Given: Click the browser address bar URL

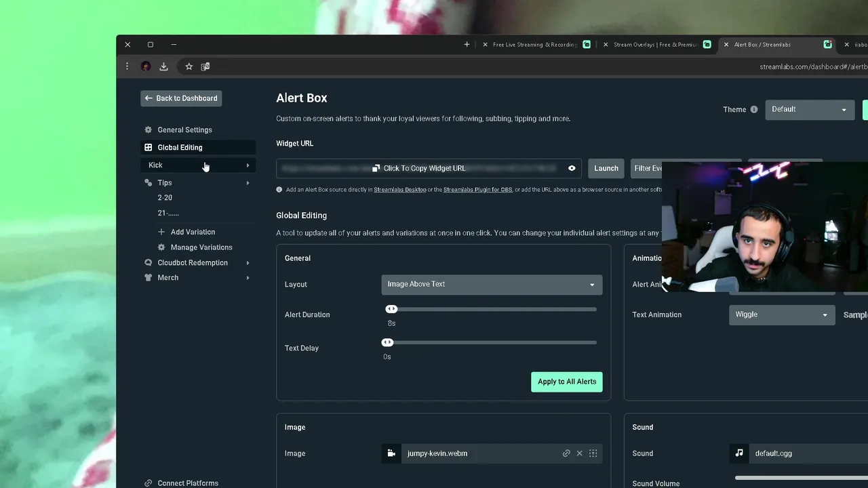Looking at the screenshot, I should point(813,66).
